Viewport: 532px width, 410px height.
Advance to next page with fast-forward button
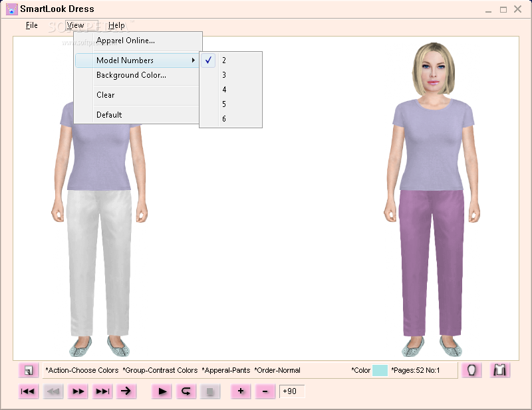click(x=78, y=391)
